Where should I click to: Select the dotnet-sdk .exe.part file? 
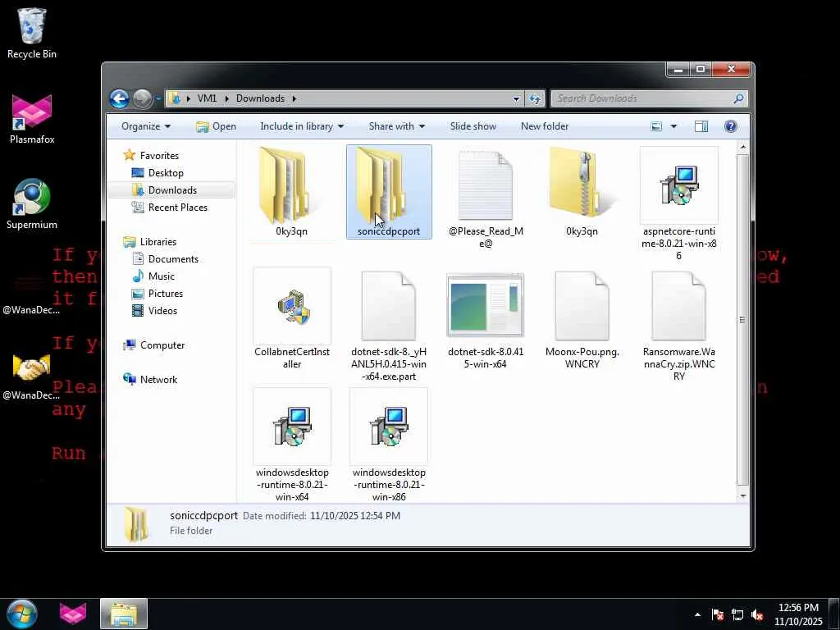(x=389, y=325)
